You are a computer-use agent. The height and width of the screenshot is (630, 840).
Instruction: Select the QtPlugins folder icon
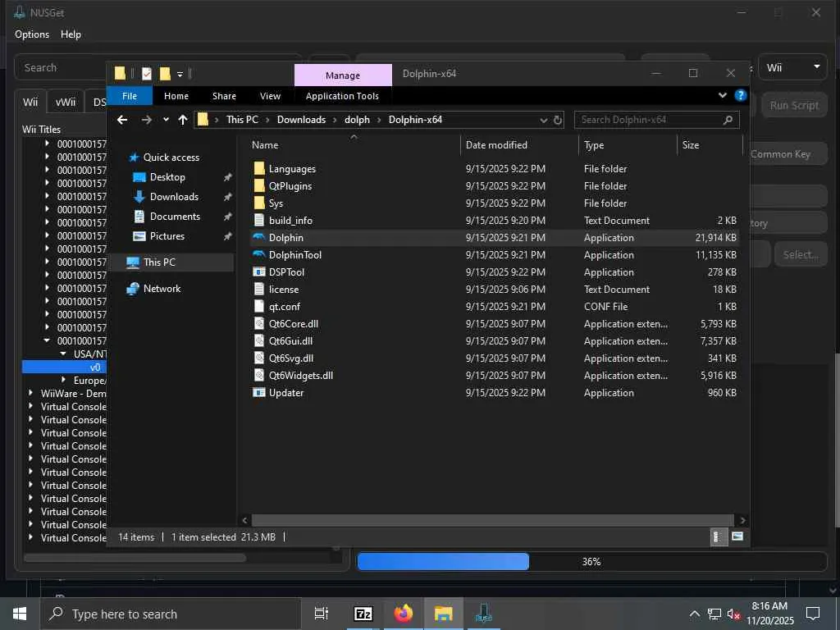pyautogui.click(x=258, y=185)
